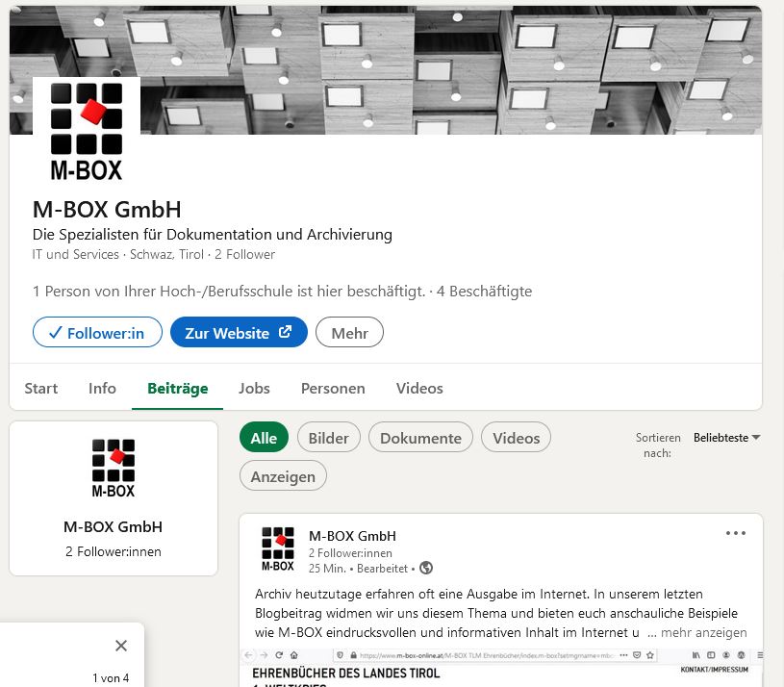Select the Beiträge tab
Screen dimensions: 784x687
click(178, 389)
